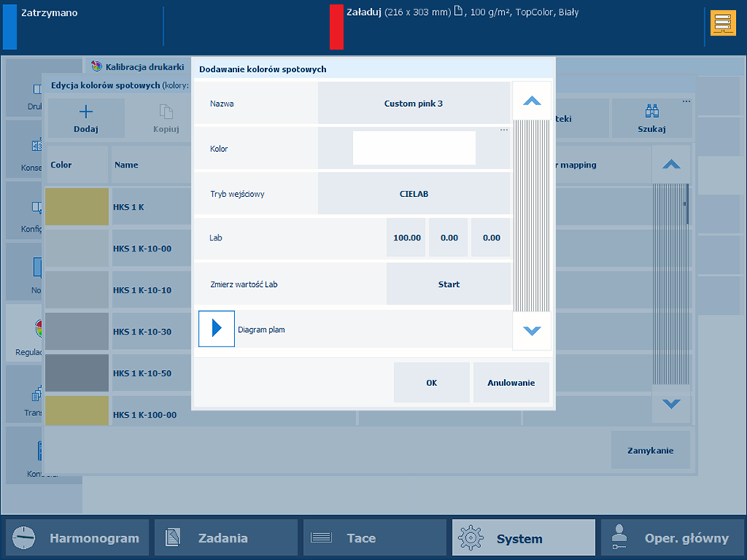Click the Kopiuj copy icon
The image size is (747, 560).
pyautogui.click(x=166, y=112)
